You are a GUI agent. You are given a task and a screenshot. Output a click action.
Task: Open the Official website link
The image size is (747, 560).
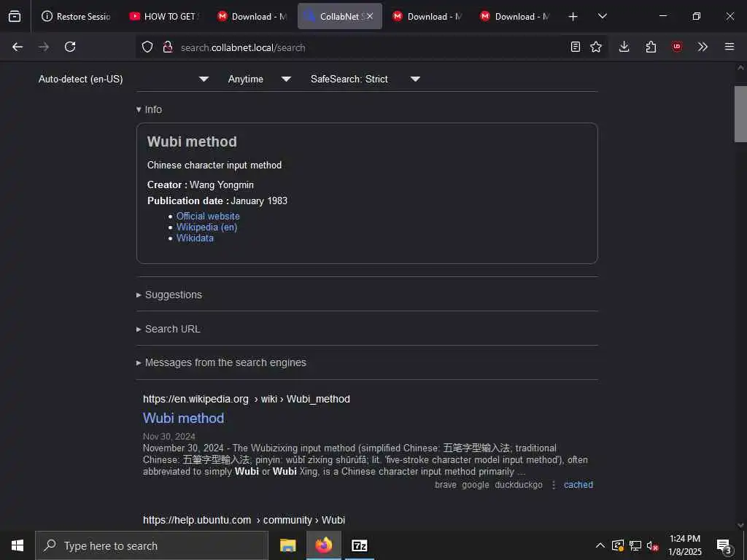pos(208,216)
